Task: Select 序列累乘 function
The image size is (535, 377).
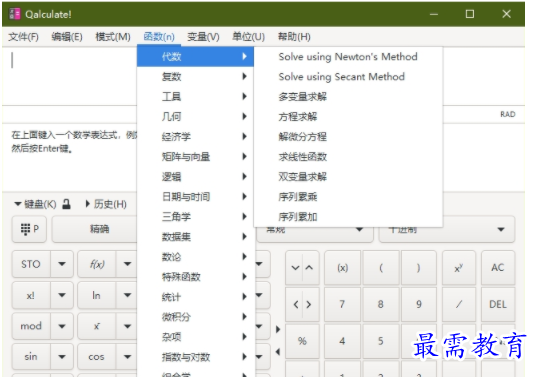Action: pyautogui.click(x=348, y=197)
